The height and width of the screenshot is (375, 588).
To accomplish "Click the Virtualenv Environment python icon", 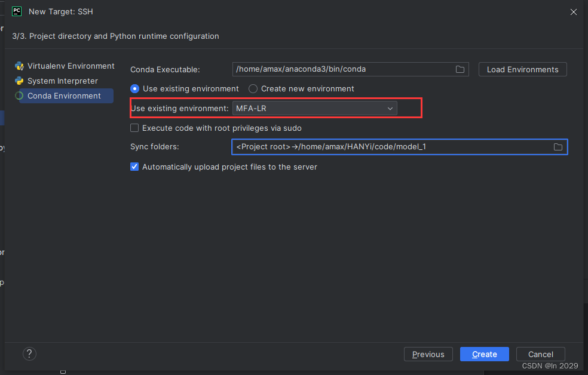I will point(19,66).
